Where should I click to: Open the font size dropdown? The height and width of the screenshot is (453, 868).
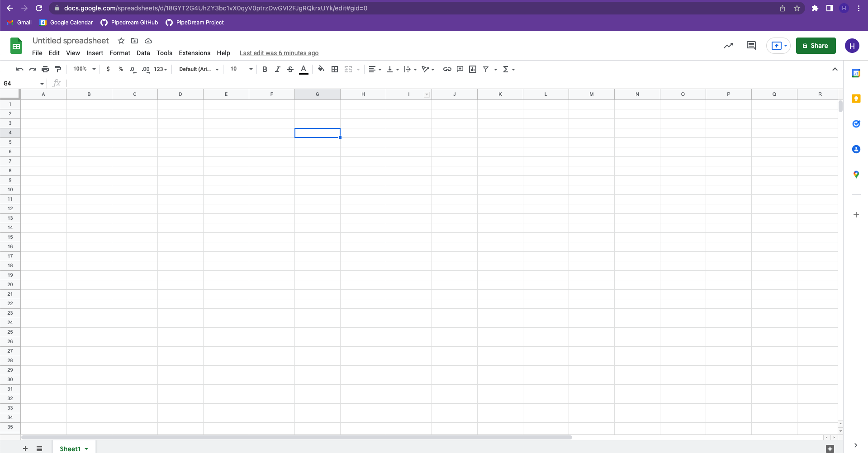(x=250, y=69)
